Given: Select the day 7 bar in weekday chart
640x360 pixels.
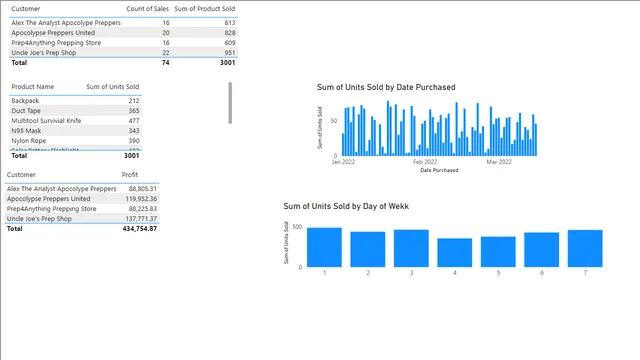Looking at the screenshot, I should (585, 249).
